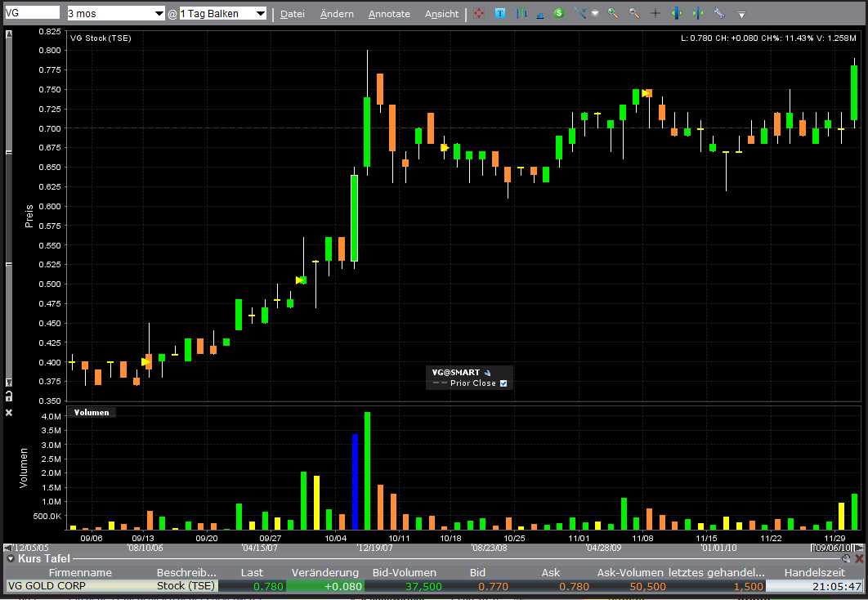Open the Annotate menu

[x=389, y=14]
